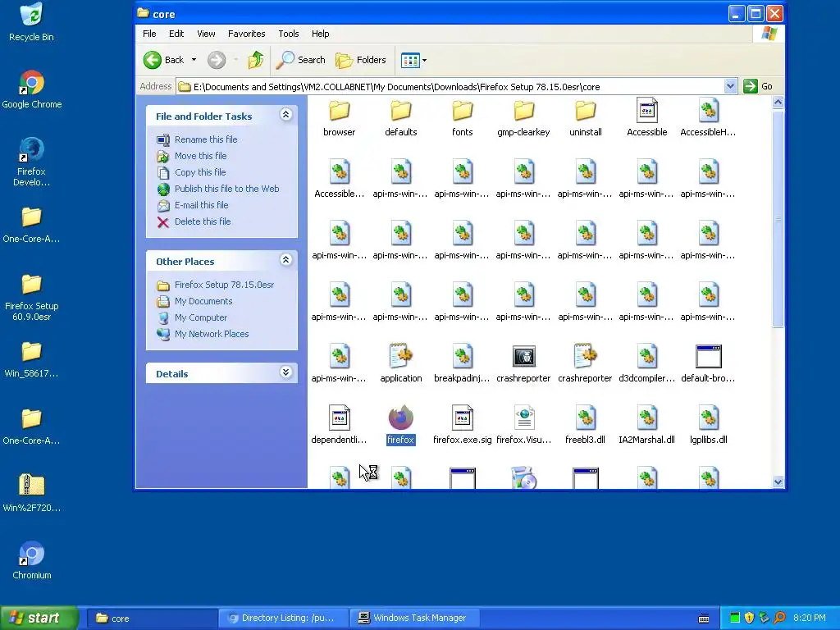Open the Edit menu
The height and width of the screenshot is (630, 840).
176,34
